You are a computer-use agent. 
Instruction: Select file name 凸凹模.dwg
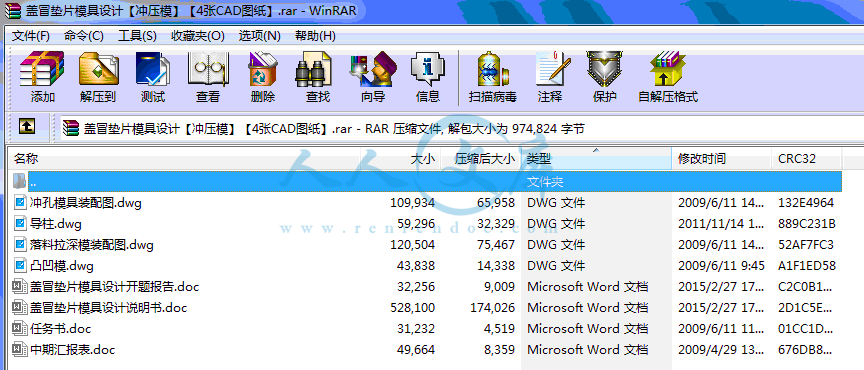(61, 266)
